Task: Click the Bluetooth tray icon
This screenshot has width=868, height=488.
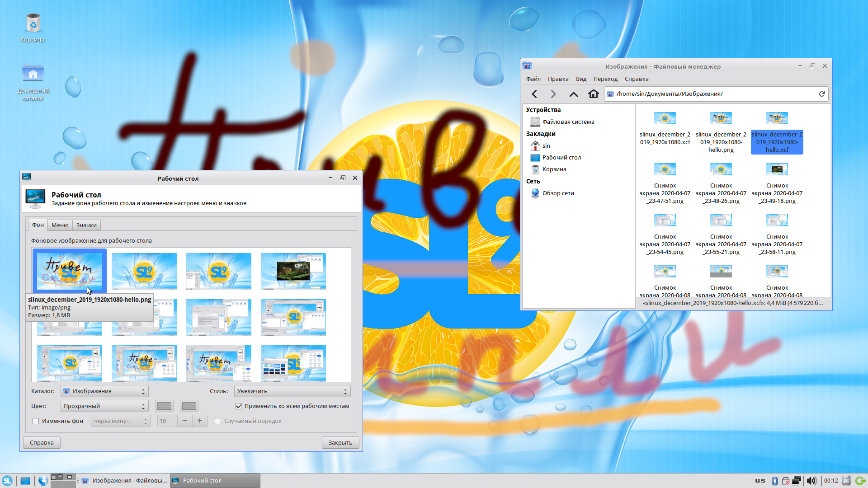Action: point(774,481)
